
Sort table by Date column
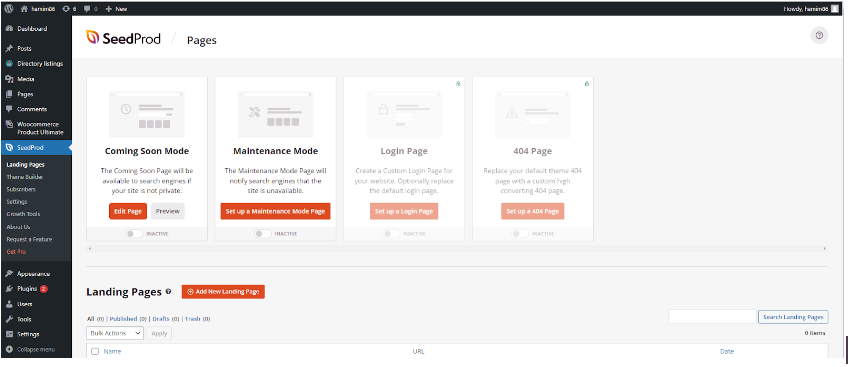click(727, 351)
